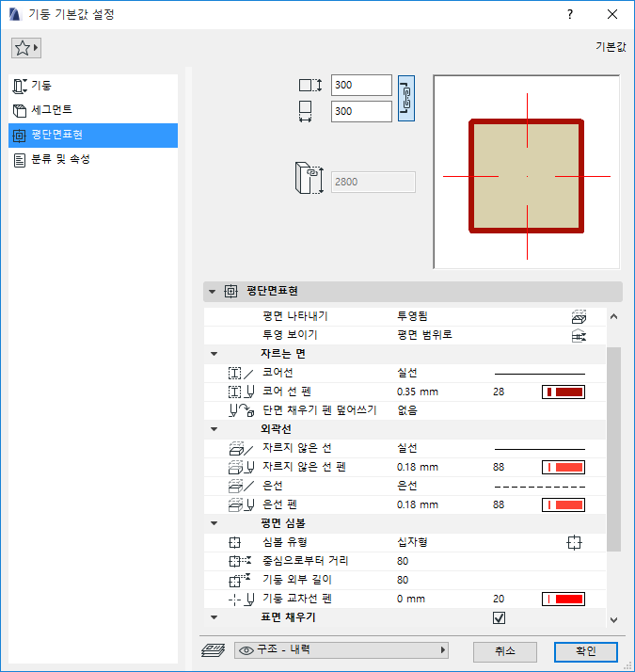Image resolution: width=635 pixels, height=672 pixels.
Task: Close the 기둥 기본값 설정 dialog
Action: coord(612,14)
